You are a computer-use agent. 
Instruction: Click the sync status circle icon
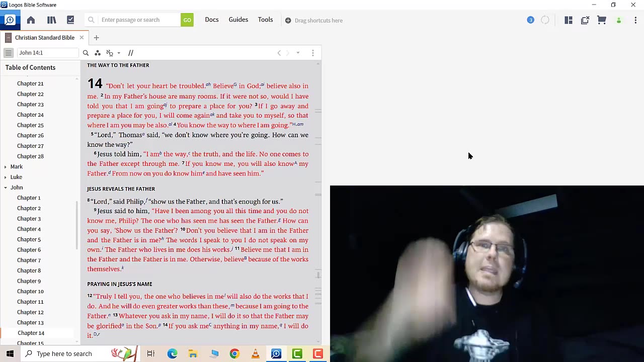[545, 20]
